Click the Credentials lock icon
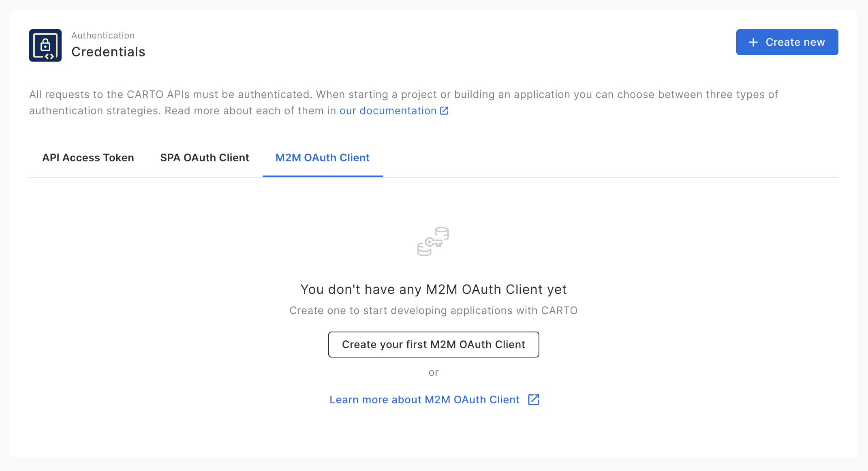Screen dimensions: 868x471 coord(45,45)
